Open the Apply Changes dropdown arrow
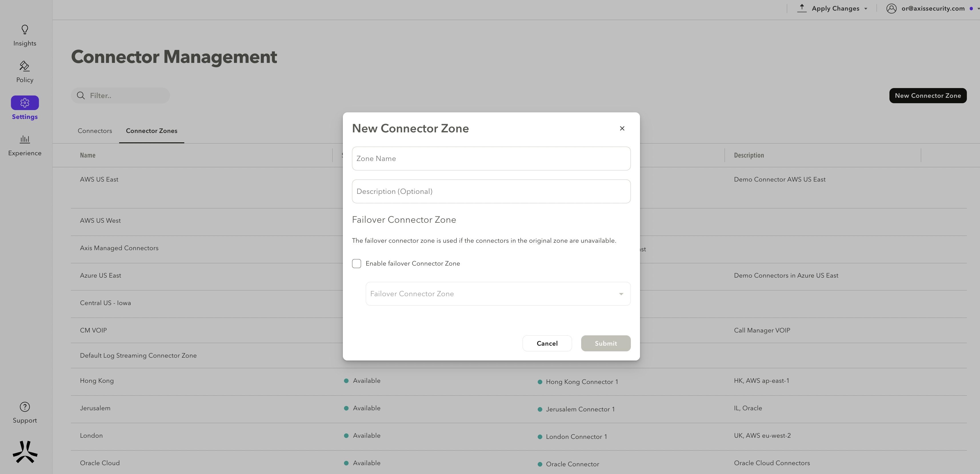The width and height of the screenshot is (980, 474). [866, 9]
